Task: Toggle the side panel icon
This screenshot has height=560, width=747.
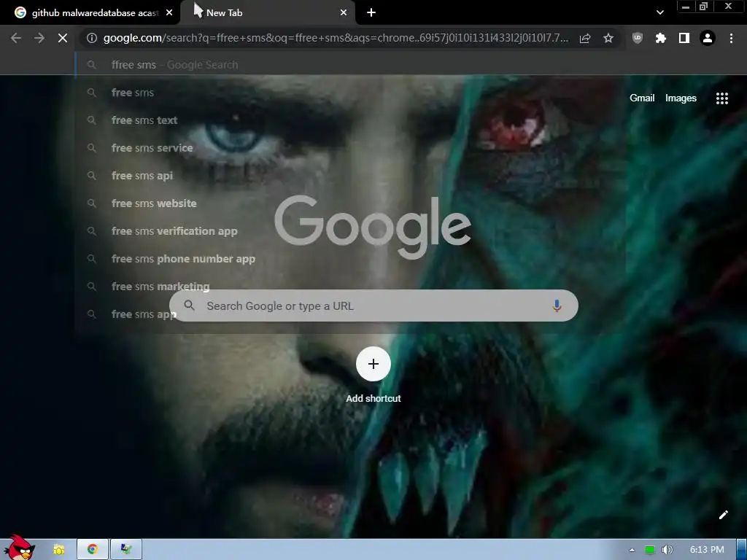Action: tap(684, 38)
